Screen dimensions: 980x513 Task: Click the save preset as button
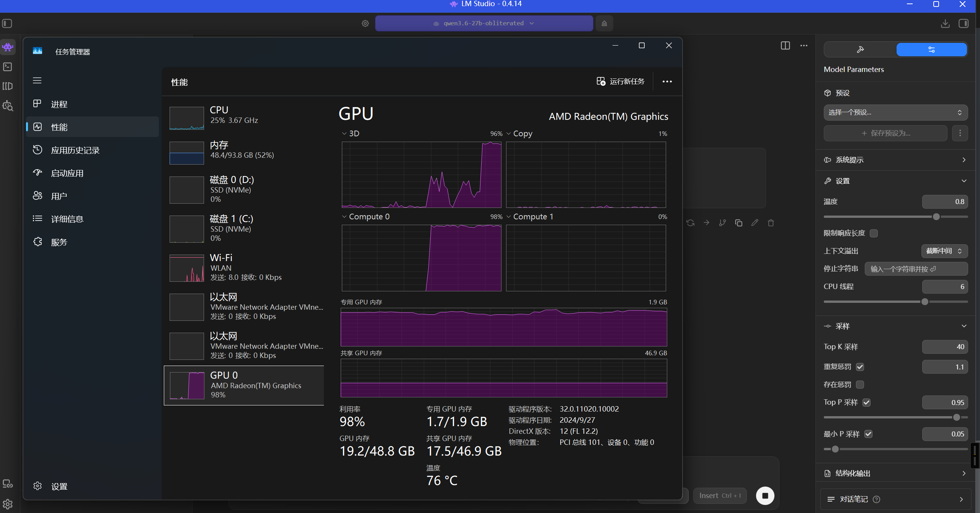coord(885,133)
